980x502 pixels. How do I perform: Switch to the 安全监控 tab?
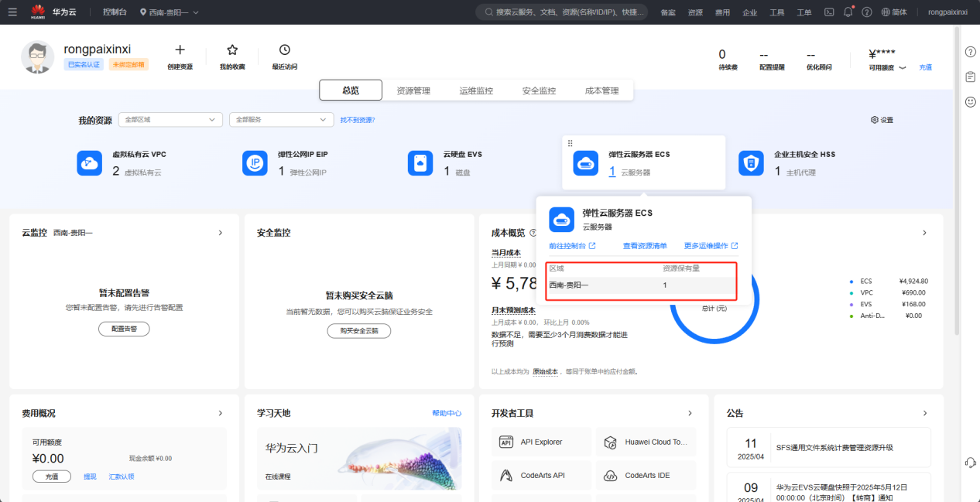pyautogui.click(x=539, y=90)
